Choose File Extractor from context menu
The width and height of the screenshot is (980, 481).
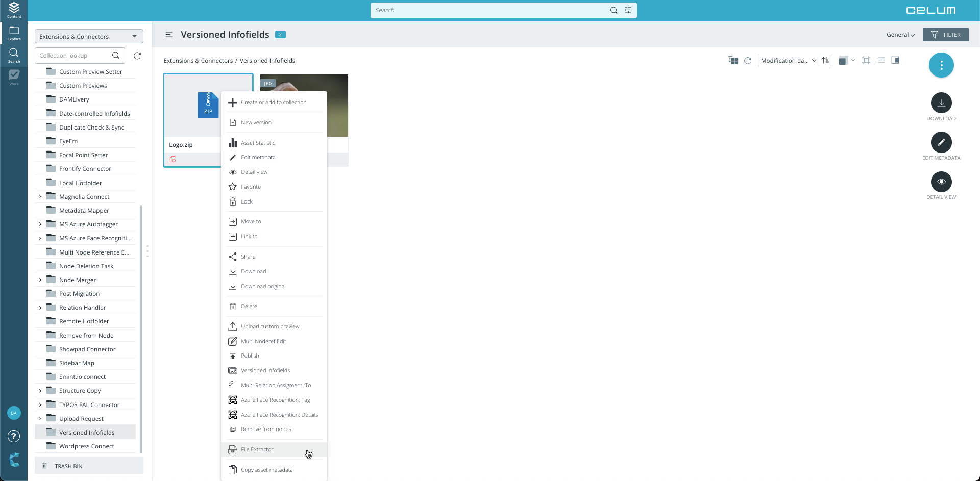click(x=257, y=449)
